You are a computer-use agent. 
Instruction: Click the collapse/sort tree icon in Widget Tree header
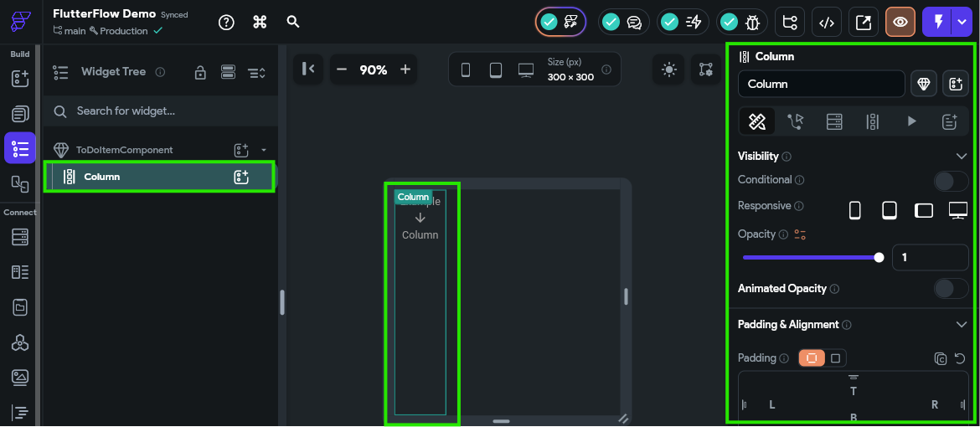point(257,73)
